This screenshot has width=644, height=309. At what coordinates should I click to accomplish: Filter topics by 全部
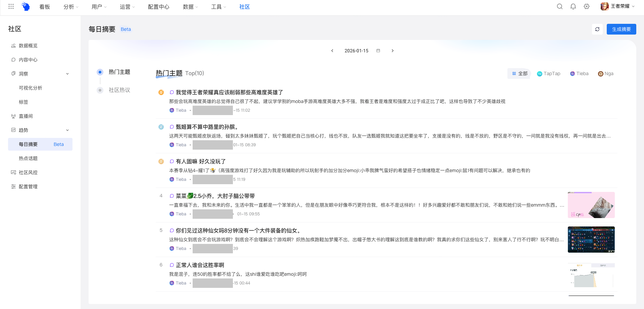[x=519, y=73]
